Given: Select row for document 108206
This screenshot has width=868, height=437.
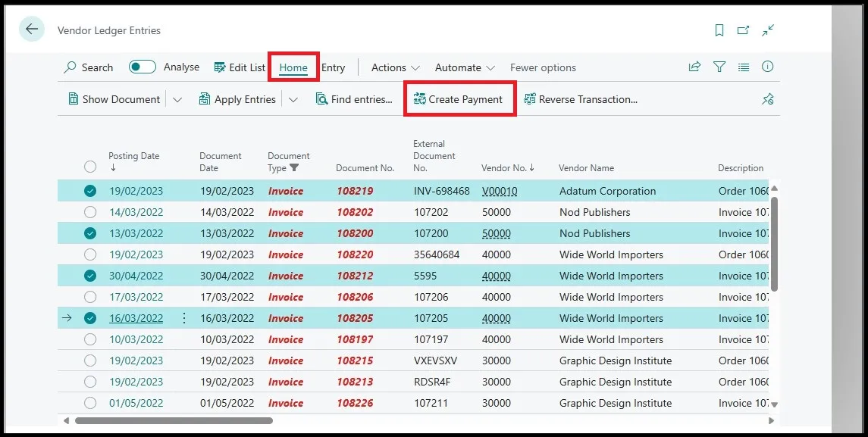Looking at the screenshot, I should [x=90, y=297].
